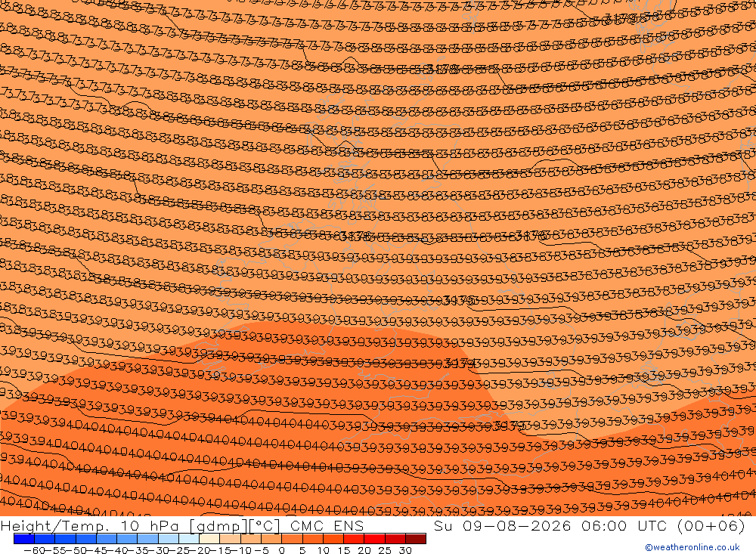Click the darkest red legend swatch
The height and width of the screenshot is (554, 756).
point(416,539)
